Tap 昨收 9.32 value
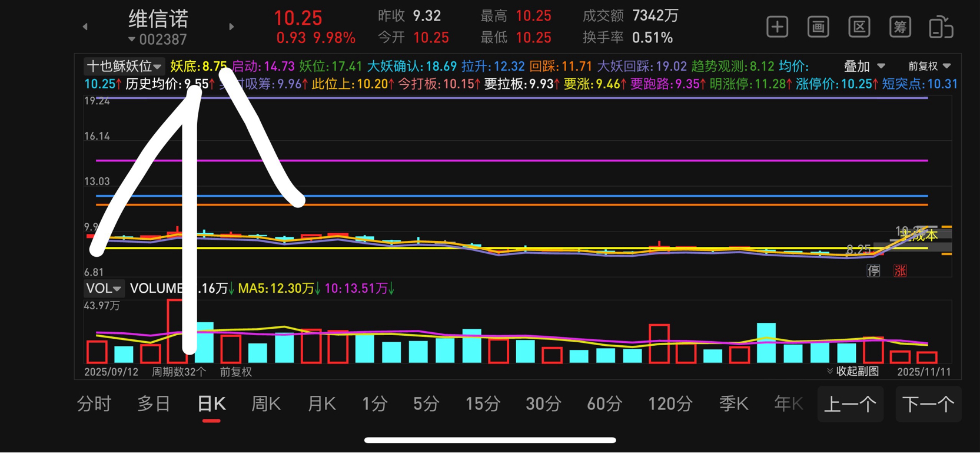980x453 pixels. click(427, 16)
